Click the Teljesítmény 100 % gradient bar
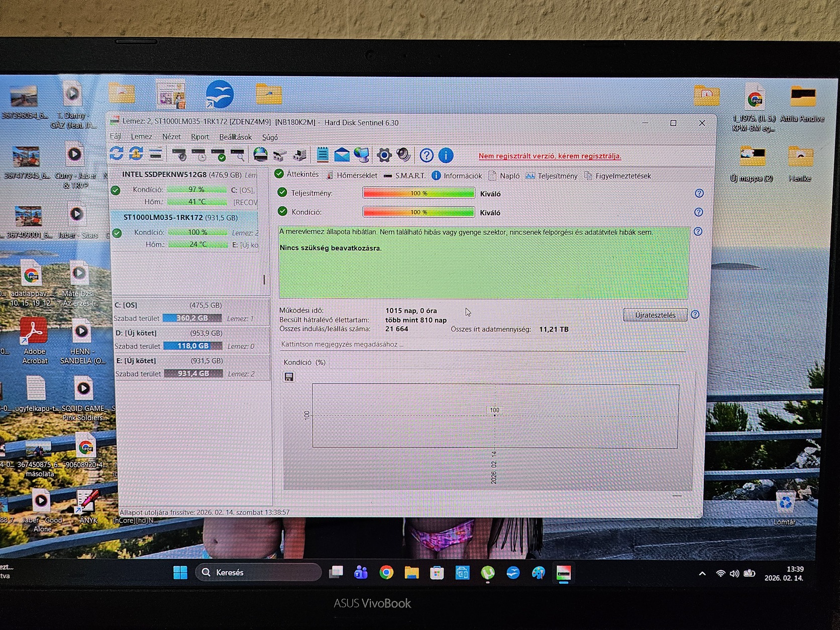The width and height of the screenshot is (840, 630). point(419,193)
